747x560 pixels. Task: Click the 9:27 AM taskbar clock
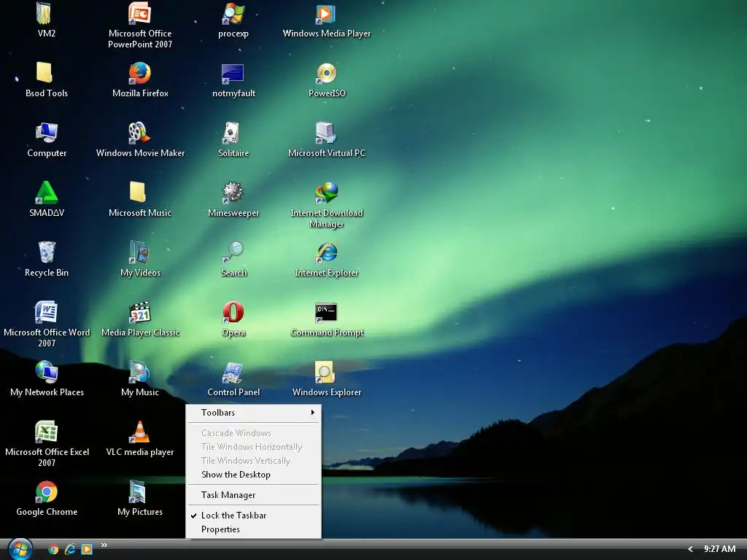[719, 549]
